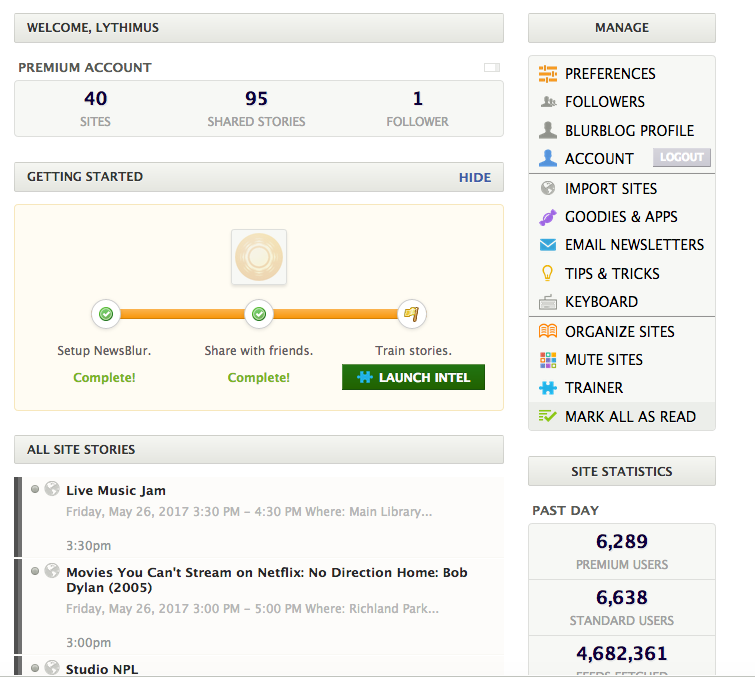Click the Blurblog Profile silhouette icon

coord(547,130)
